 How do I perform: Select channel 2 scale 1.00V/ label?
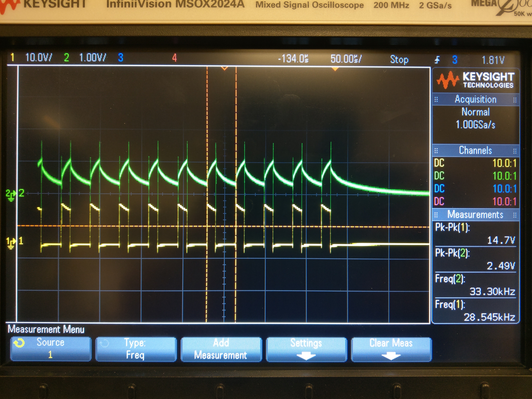[x=93, y=58]
